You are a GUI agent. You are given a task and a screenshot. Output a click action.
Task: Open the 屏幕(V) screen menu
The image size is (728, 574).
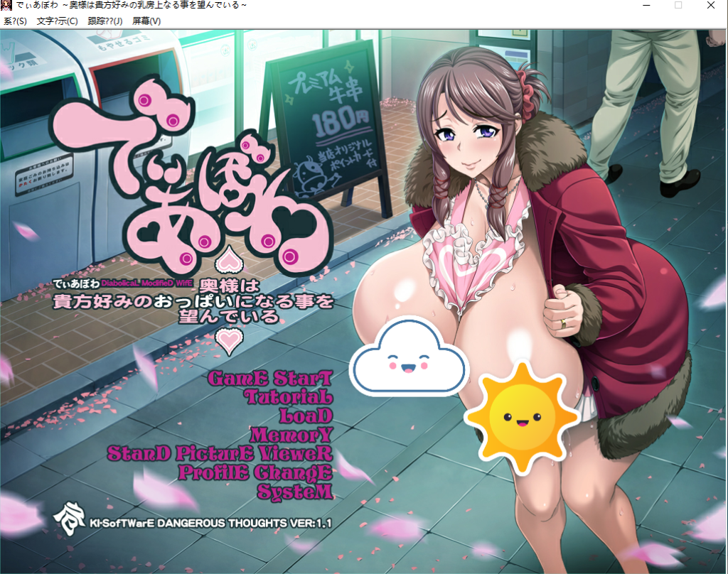tap(146, 21)
